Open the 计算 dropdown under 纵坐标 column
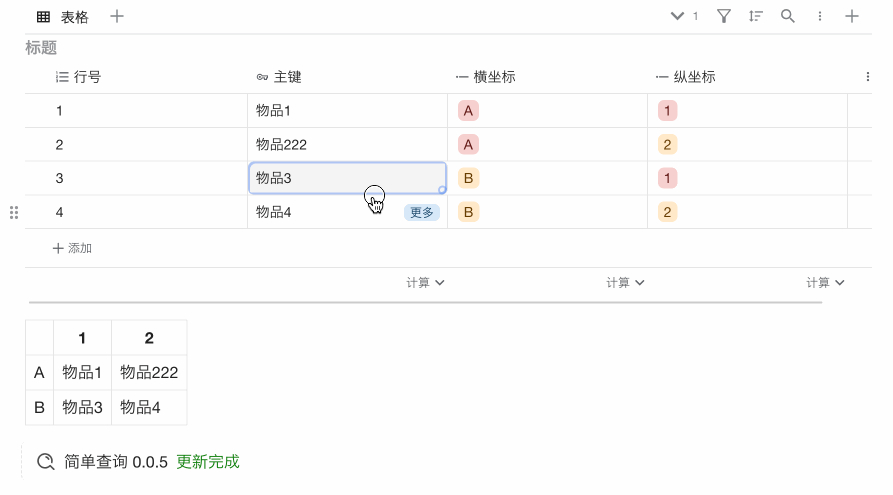This screenshot has width=893, height=495. 825,283
